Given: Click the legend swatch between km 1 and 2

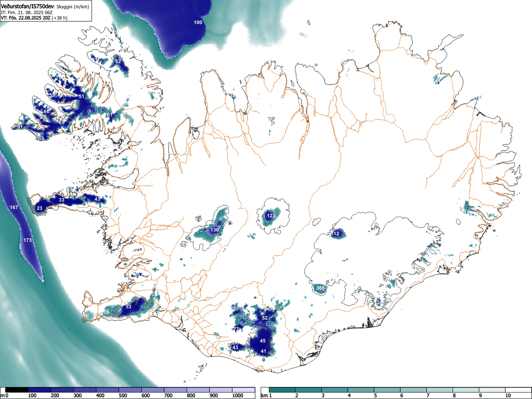Looking at the screenshot, I should click(x=282, y=390).
